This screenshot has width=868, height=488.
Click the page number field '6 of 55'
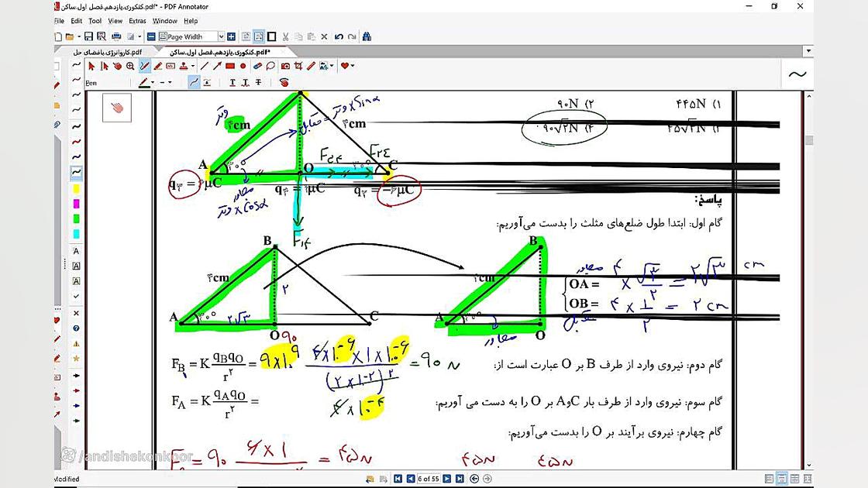pyautogui.click(x=429, y=479)
